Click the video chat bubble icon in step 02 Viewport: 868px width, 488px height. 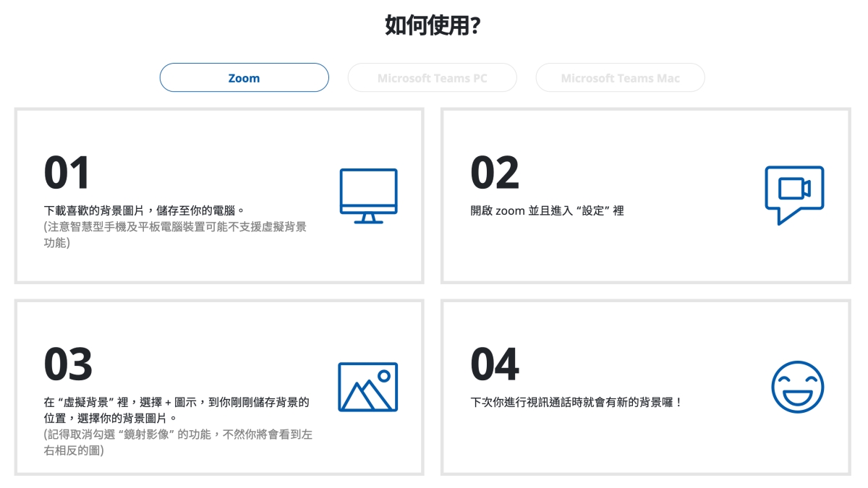[794, 195]
